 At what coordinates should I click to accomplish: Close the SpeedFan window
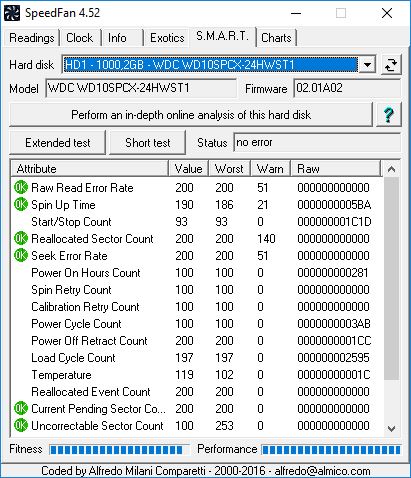[387, 13]
